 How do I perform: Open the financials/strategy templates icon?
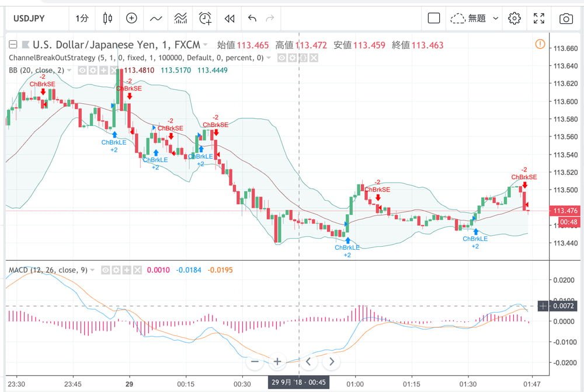pos(180,18)
